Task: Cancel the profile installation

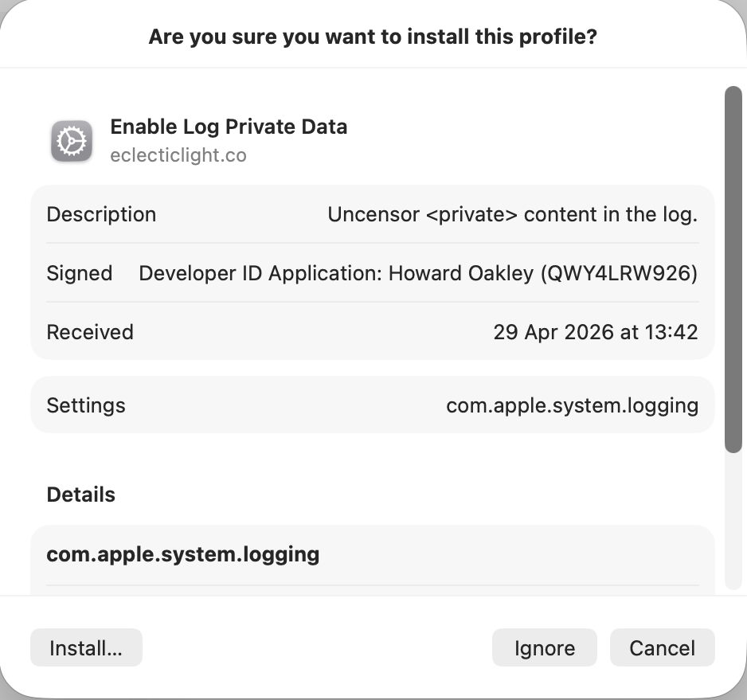Action: [x=662, y=647]
